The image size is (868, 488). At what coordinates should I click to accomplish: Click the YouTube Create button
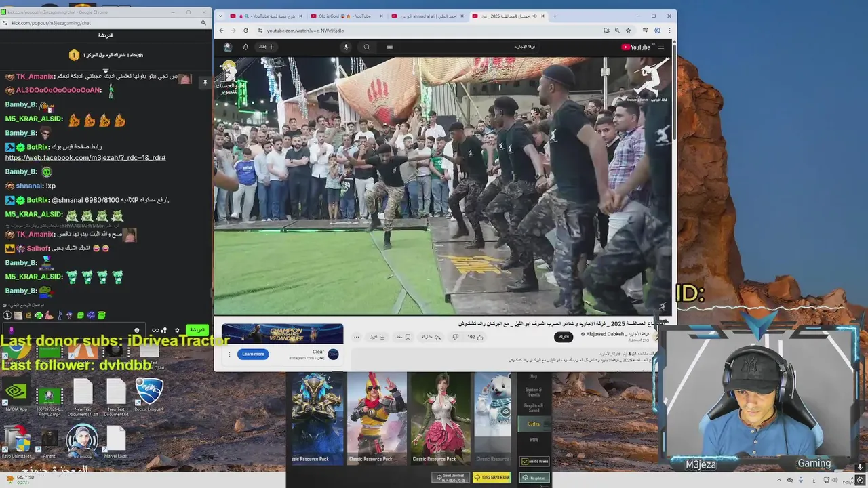[266, 47]
